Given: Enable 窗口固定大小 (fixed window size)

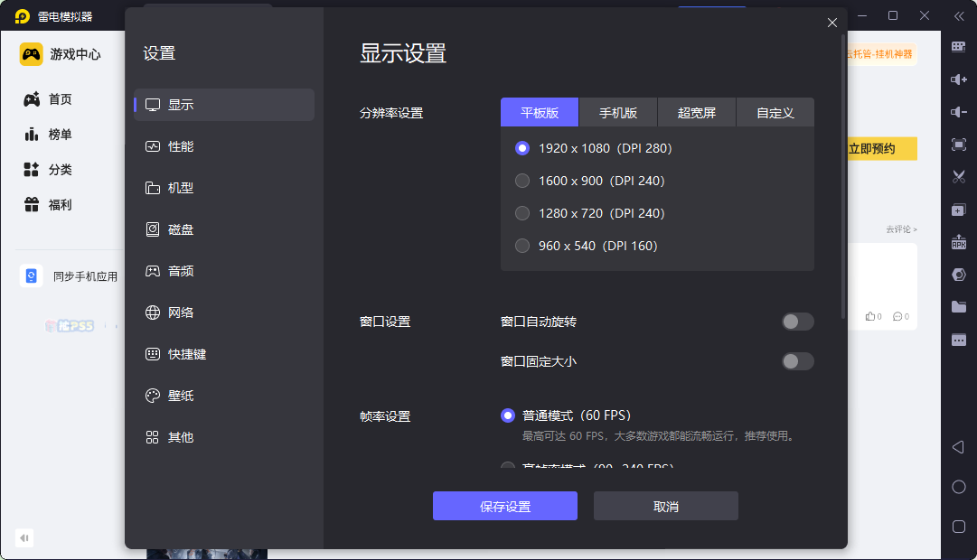Looking at the screenshot, I should pos(798,361).
